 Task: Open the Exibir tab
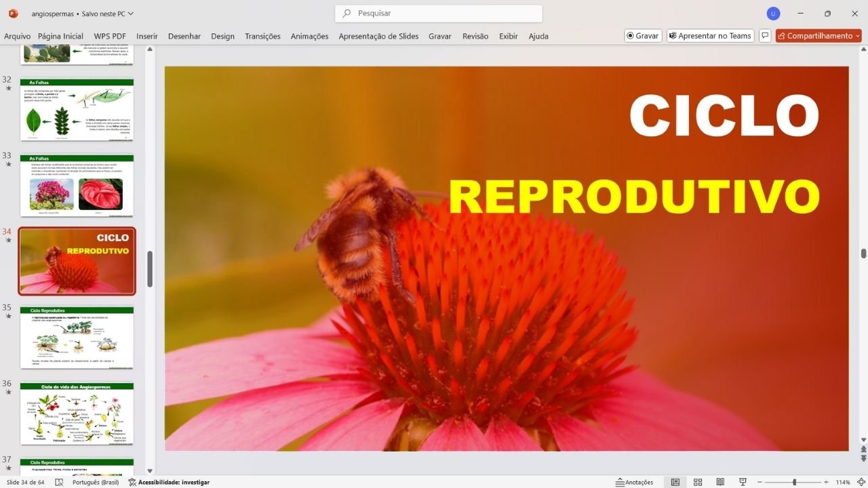point(509,36)
